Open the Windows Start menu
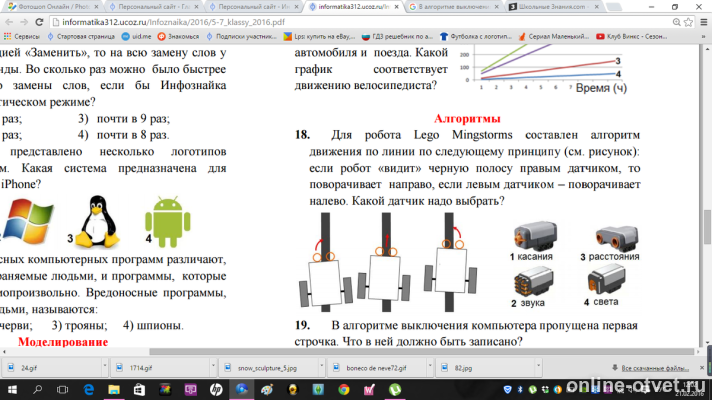This screenshot has height=400, width=712. [12, 390]
